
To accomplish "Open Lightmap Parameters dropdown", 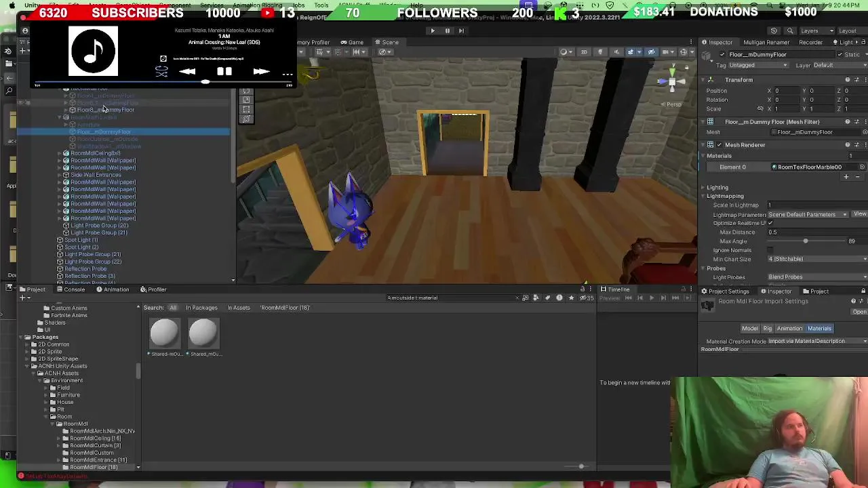I will [x=808, y=215].
